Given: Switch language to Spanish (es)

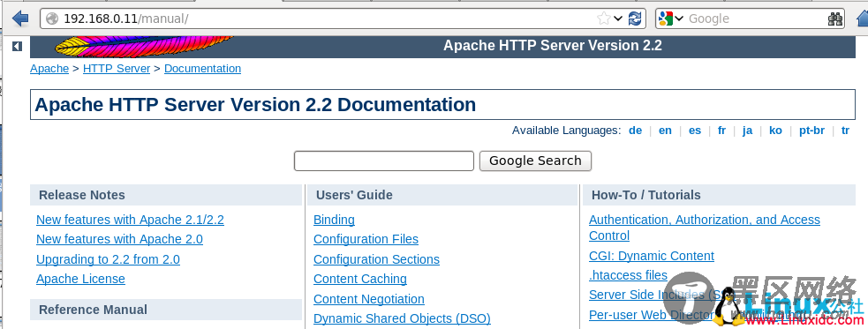Looking at the screenshot, I should [695, 131].
